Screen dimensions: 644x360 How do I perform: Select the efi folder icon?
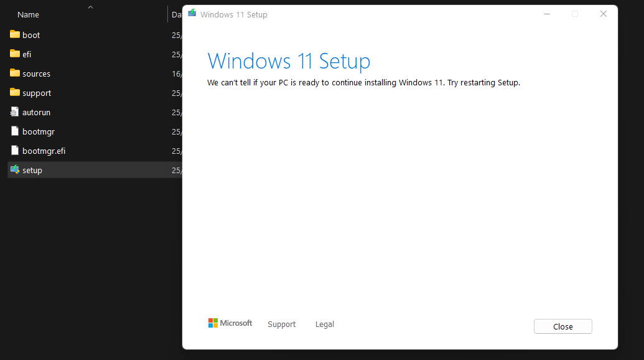(15, 54)
